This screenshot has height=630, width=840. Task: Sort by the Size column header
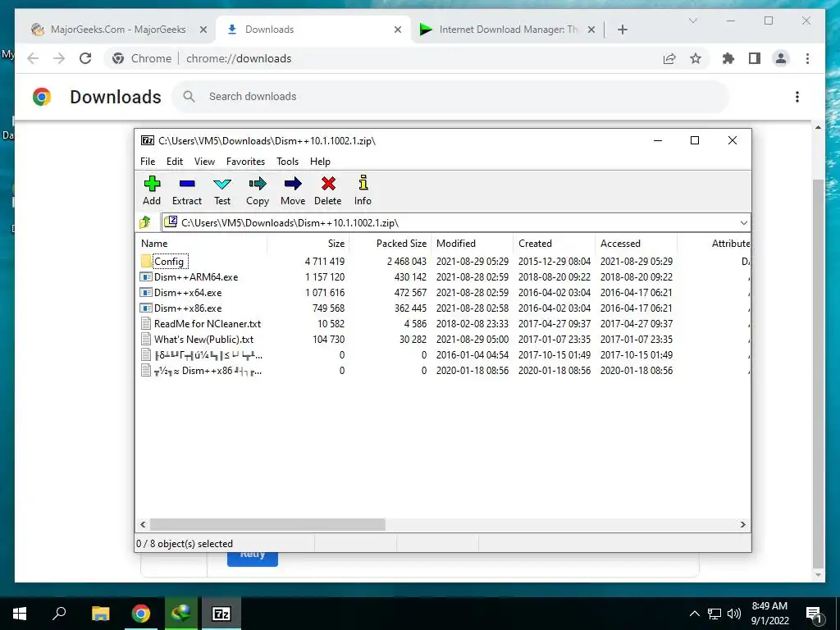(308, 243)
